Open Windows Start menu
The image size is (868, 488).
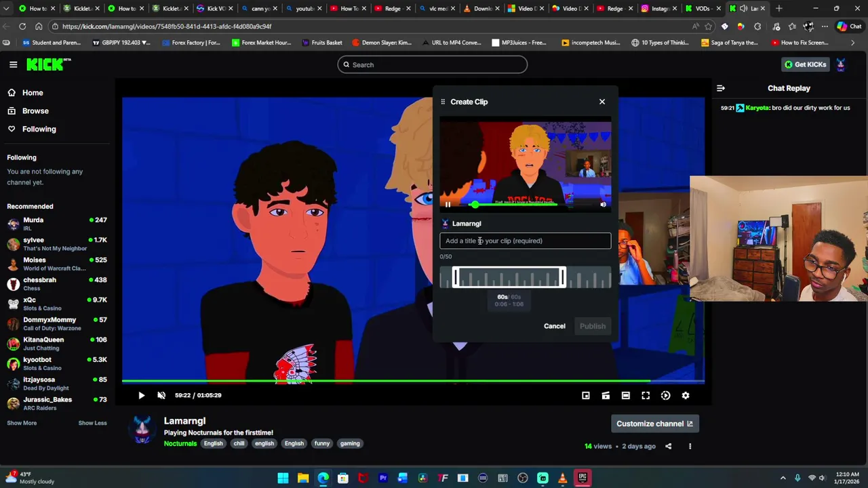pyautogui.click(x=283, y=478)
